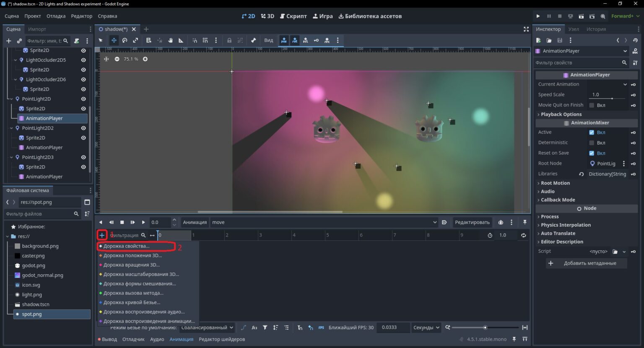
Task: Click the instance child scene link icon
Action: (x=19, y=41)
